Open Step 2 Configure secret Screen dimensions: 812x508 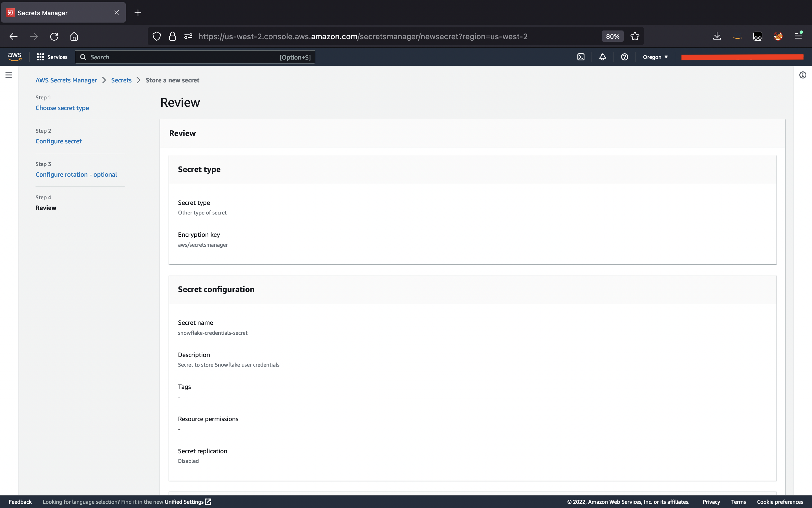[x=58, y=141]
